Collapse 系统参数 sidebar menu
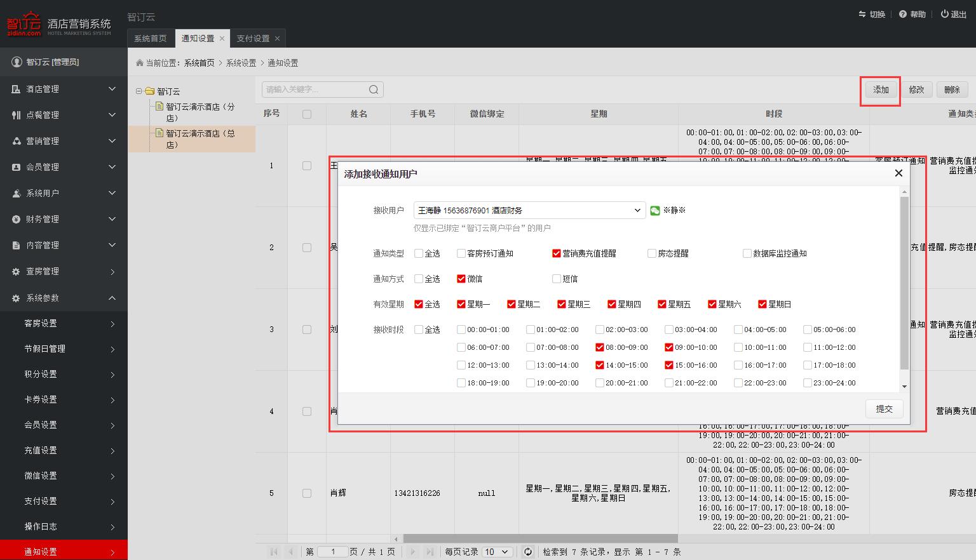Screen dimensions: 976x560 64,298
